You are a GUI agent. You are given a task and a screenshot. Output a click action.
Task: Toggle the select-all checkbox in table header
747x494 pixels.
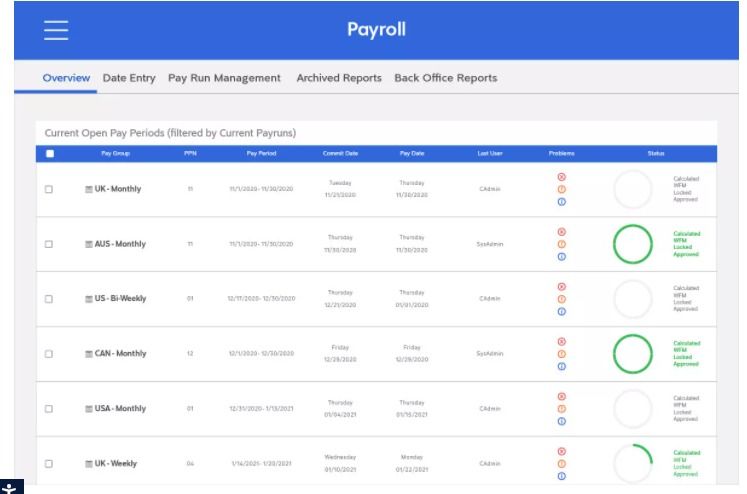point(50,153)
